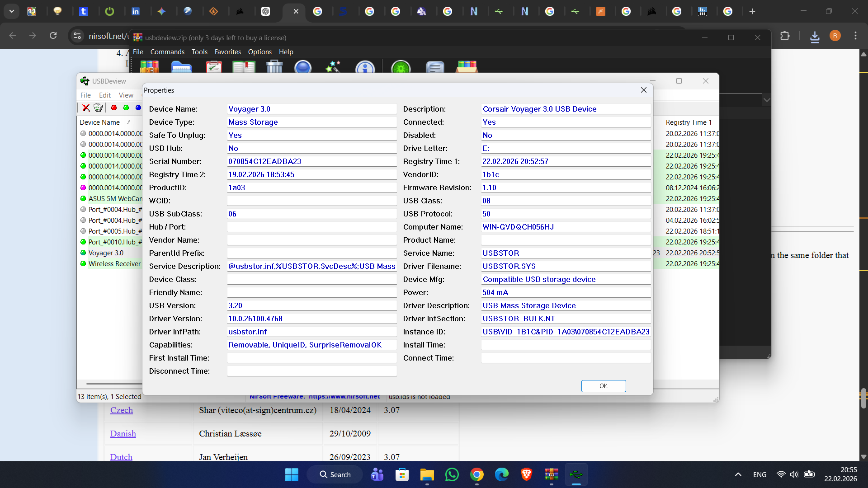
Task: Expand the WinRAR address bar dropdown
Action: click(767, 100)
